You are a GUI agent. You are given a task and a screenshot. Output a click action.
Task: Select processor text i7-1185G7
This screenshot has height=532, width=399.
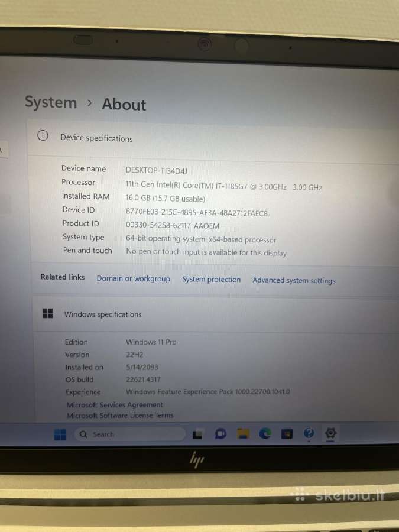231,186
